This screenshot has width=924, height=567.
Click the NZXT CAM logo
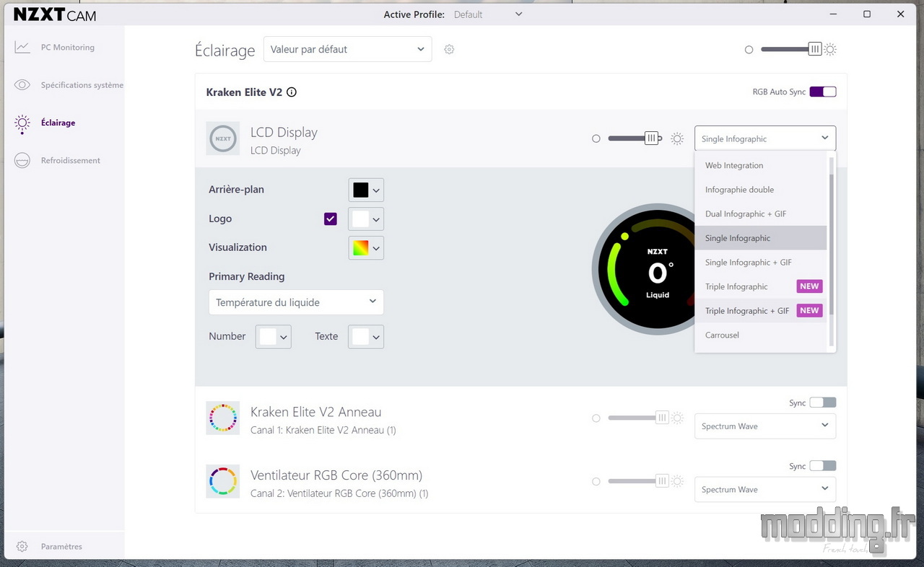pos(55,14)
